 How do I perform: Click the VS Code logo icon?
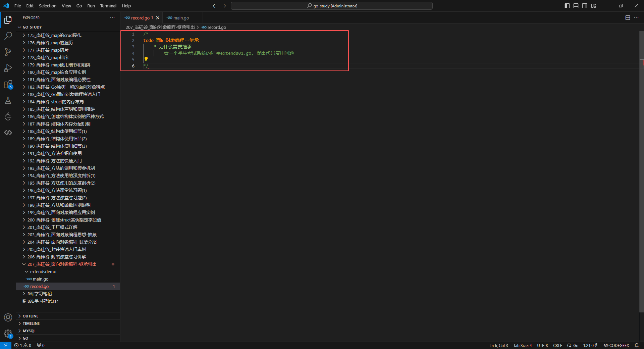coord(6,6)
